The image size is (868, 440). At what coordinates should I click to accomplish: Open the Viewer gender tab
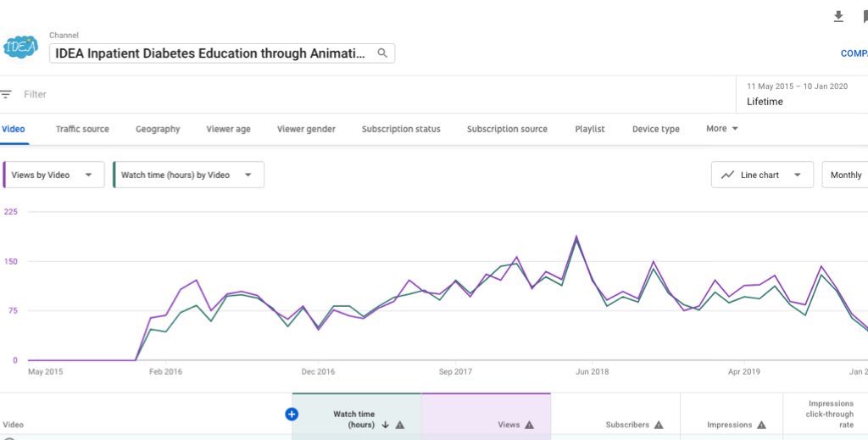(306, 129)
